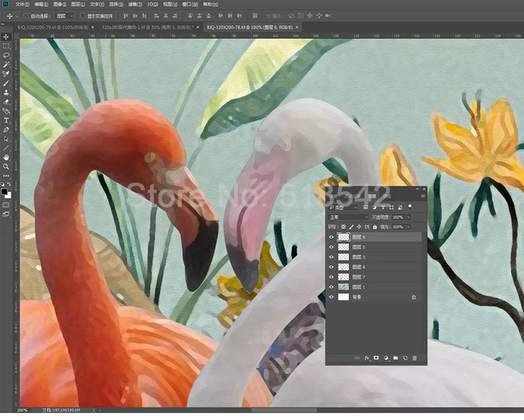
Task: Select the Line shape tool
Action: click(6, 148)
